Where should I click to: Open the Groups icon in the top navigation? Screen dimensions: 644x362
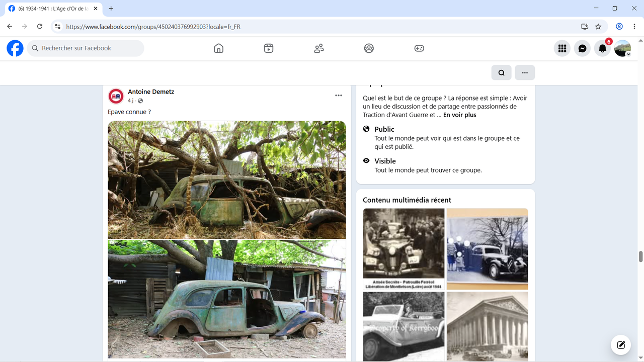(x=369, y=48)
